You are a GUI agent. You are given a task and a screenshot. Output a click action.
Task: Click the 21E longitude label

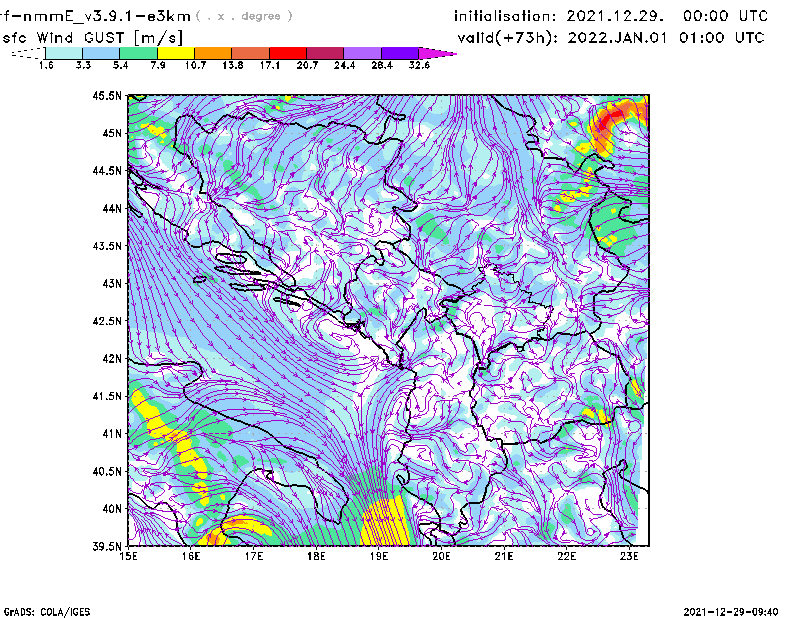[504, 556]
